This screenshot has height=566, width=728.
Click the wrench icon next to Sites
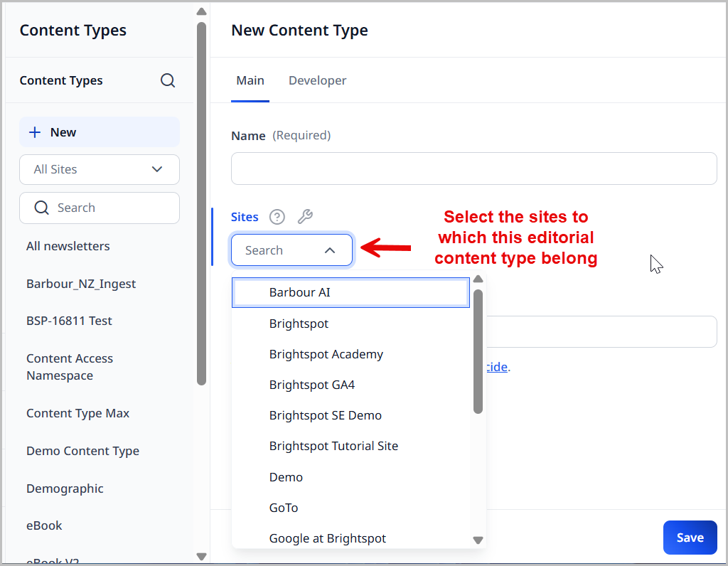point(305,217)
